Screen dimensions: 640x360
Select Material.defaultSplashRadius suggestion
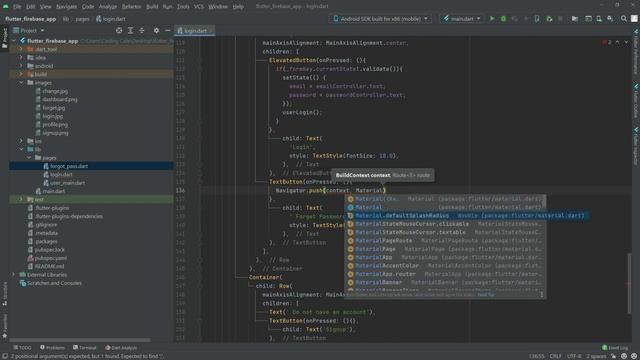466,216
